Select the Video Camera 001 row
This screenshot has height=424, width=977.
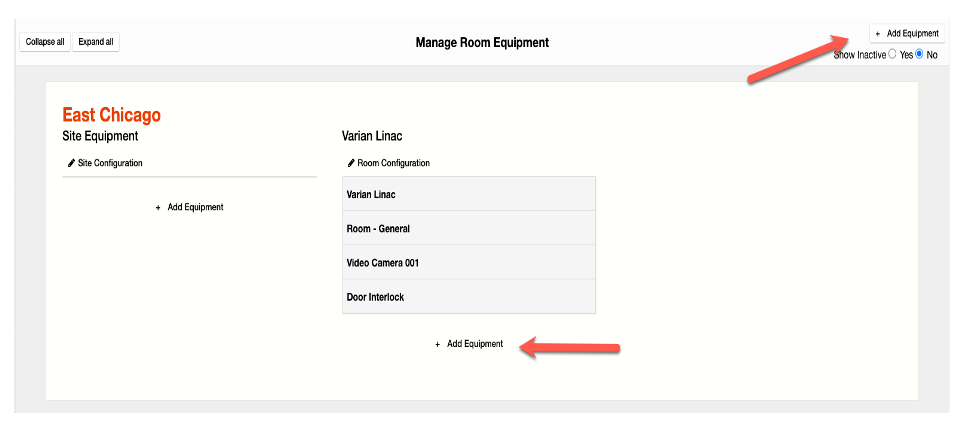468,263
